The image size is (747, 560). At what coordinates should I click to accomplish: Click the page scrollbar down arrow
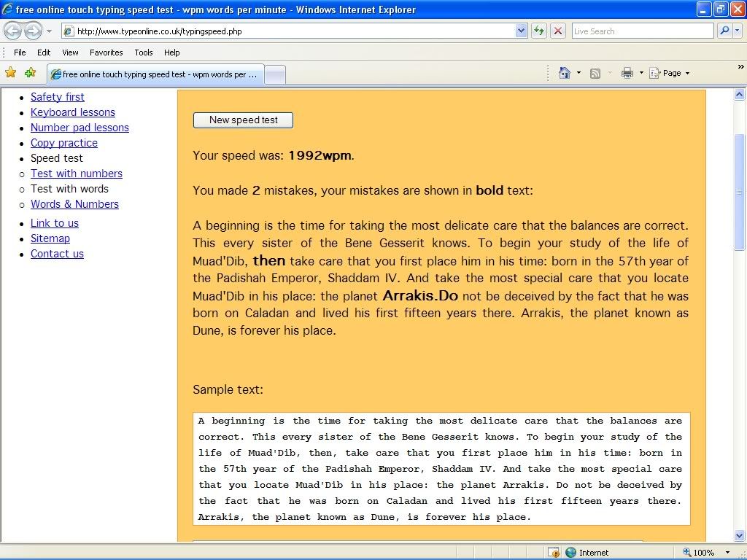[x=740, y=535]
